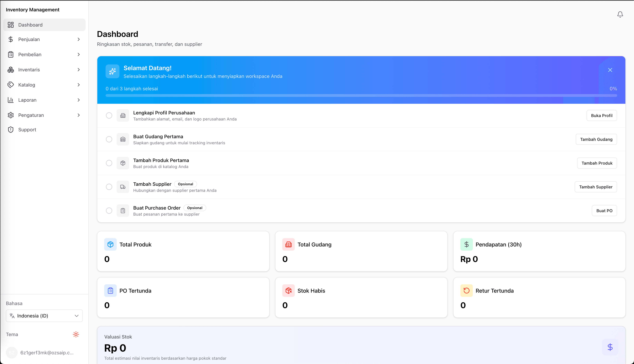
Task: Click the Retur Tertunda return arrow icon
Action: tap(466, 291)
